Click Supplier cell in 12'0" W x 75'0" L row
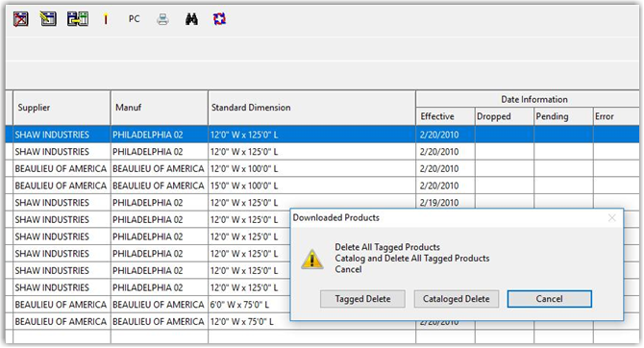This screenshot has height=348, width=644. click(62, 322)
